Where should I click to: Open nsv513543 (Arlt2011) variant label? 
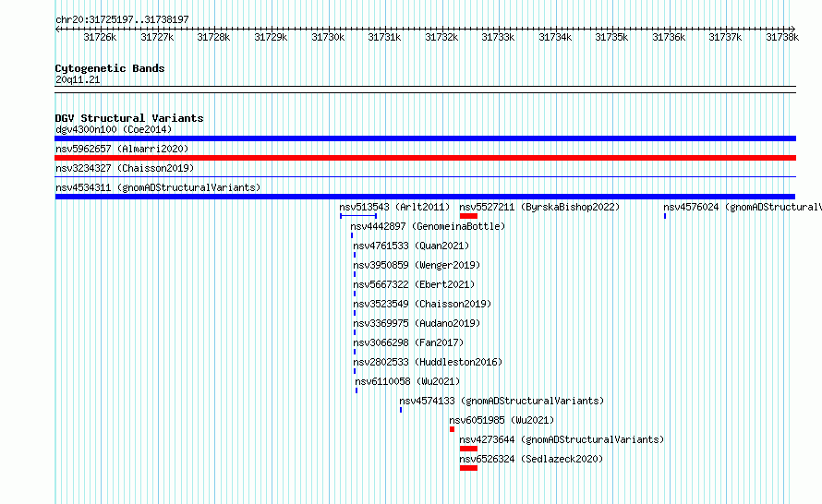[x=394, y=207]
